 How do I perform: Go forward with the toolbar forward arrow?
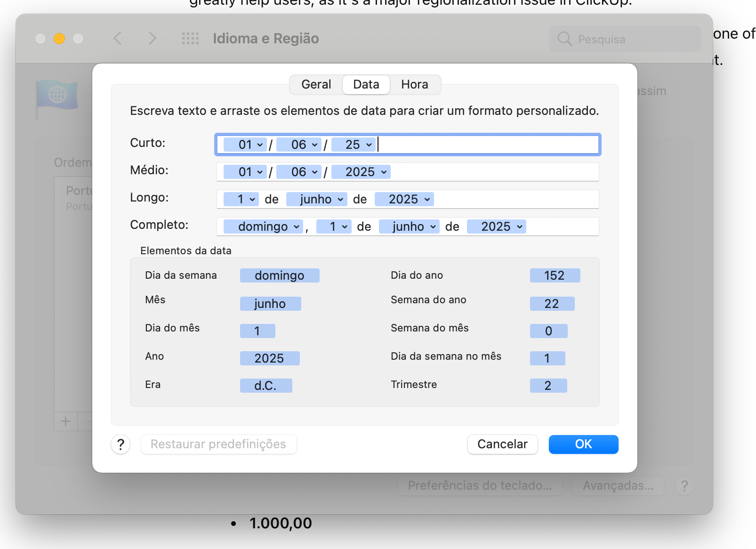pyautogui.click(x=152, y=38)
